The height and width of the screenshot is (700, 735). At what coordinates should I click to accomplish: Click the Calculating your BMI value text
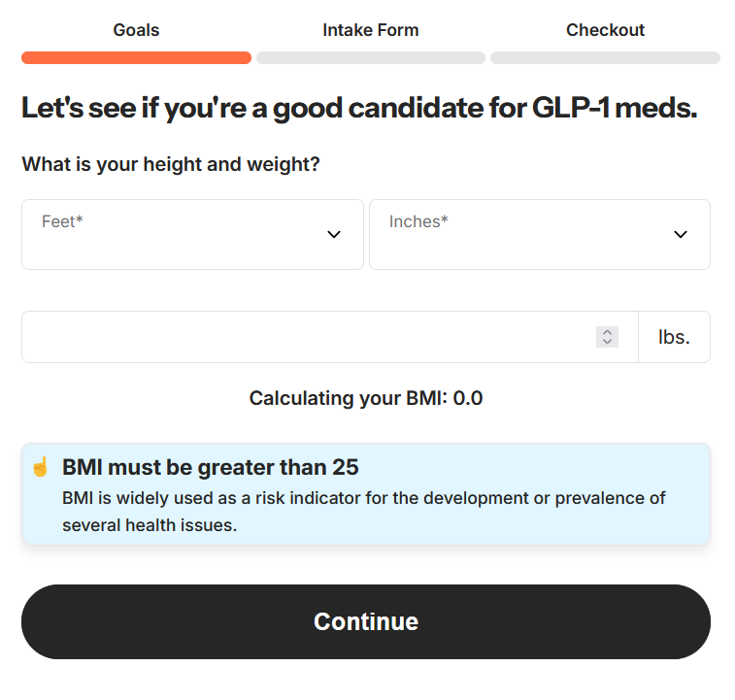pos(366,398)
